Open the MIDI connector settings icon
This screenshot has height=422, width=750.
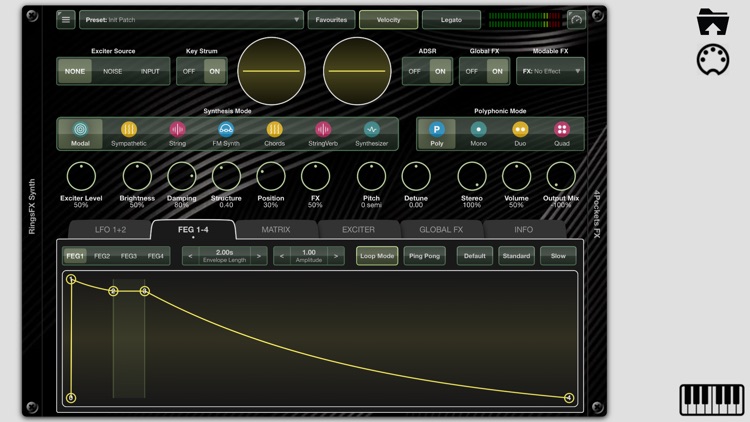[712, 60]
